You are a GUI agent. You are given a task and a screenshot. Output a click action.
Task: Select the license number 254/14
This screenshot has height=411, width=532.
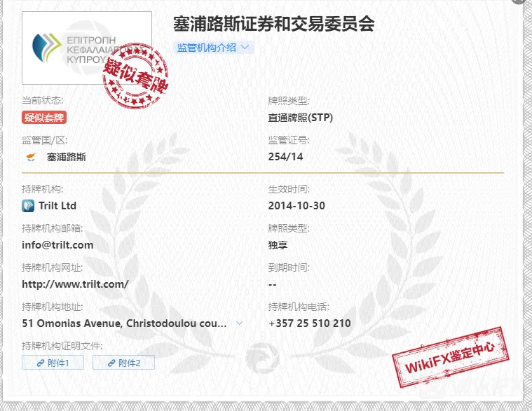tap(285, 157)
